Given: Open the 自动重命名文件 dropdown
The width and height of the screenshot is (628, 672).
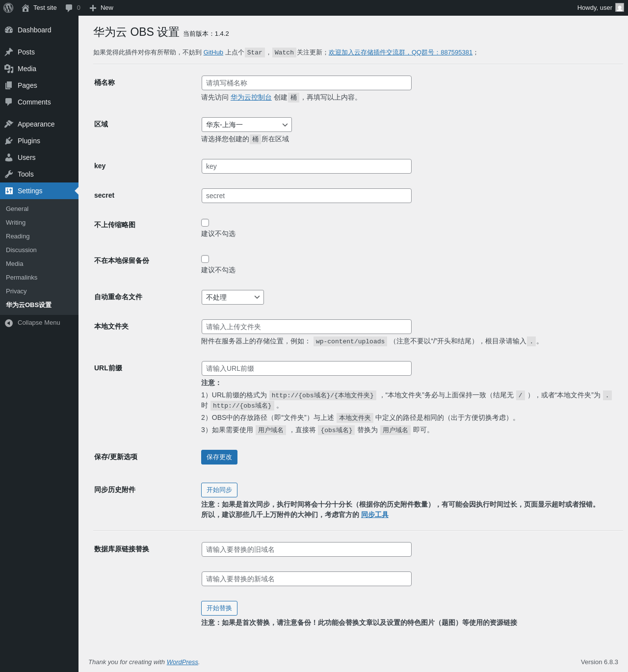Looking at the screenshot, I should point(233,297).
